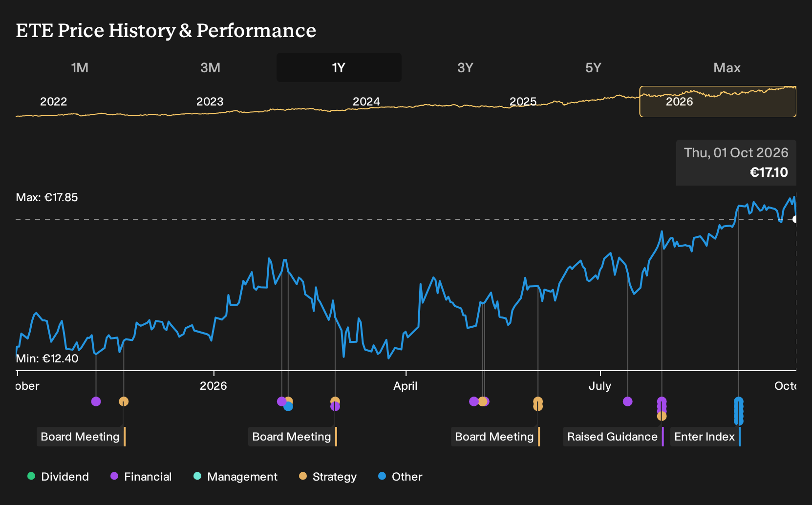
Task: Toggle the Dividend legend filter
Action: (58, 477)
